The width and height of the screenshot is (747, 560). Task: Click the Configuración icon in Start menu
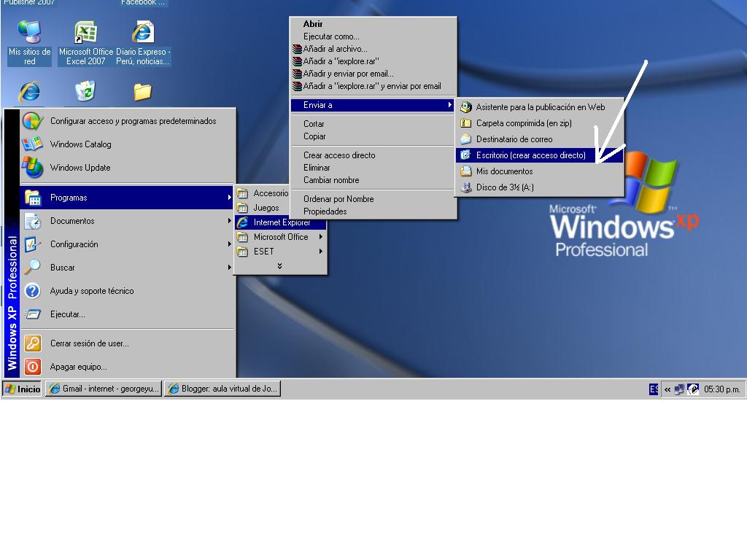pos(32,244)
